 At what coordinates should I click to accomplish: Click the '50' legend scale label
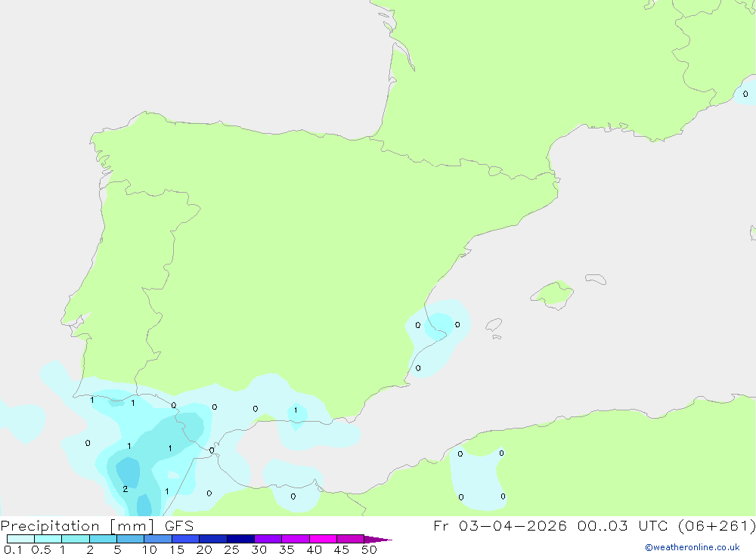point(369,549)
